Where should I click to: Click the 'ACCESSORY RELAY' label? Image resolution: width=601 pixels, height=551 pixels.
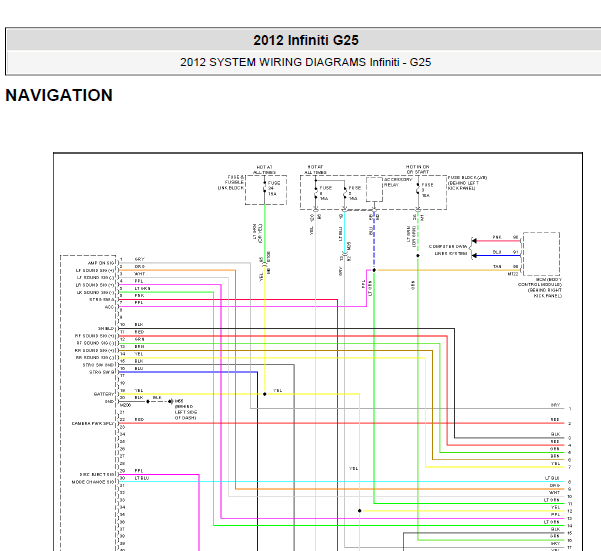[x=398, y=182]
